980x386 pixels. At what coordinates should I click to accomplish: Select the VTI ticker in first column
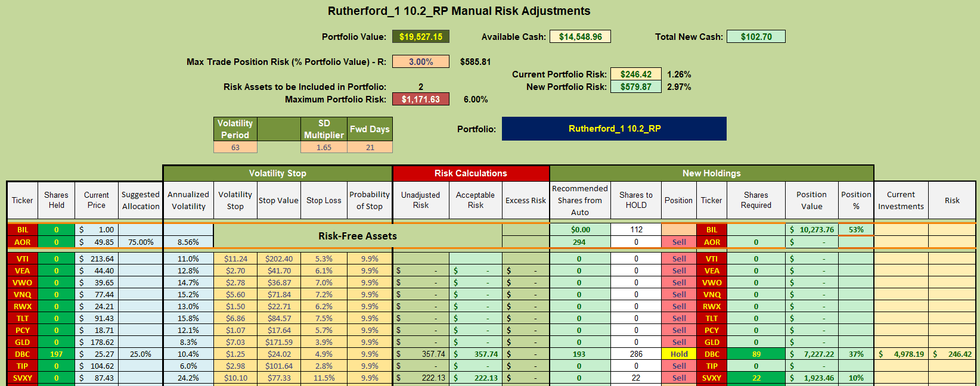(x=23, y=259)
